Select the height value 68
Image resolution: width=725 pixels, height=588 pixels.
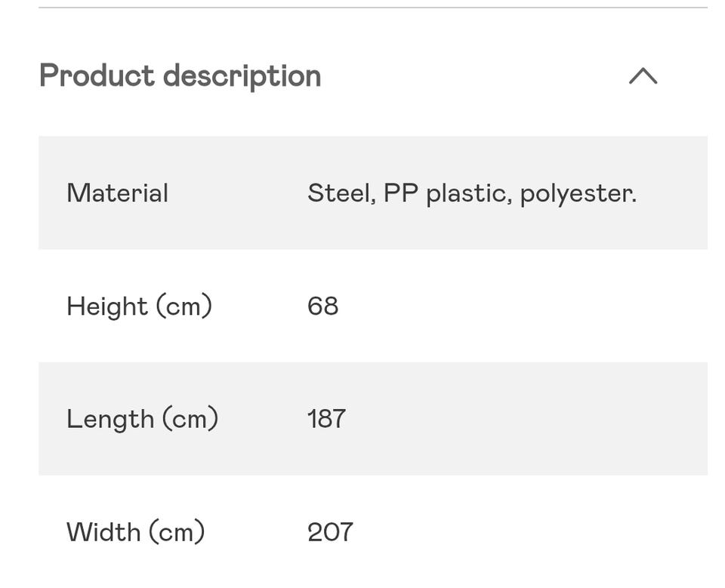[x=322, y=306]
